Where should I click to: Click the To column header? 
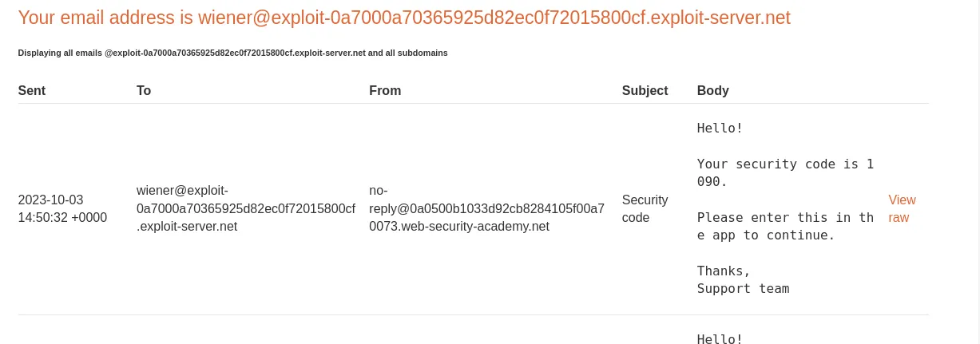point(144,91)
